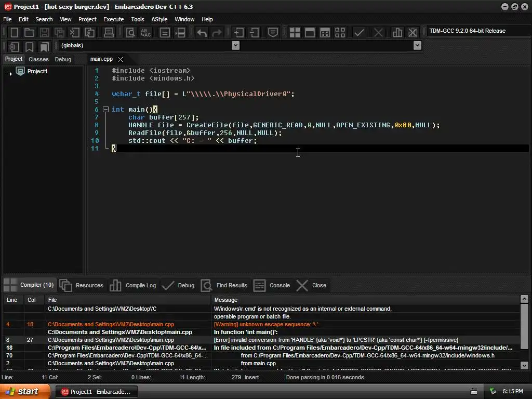
Task: Close the main.cpp tab with X
Action: [120, 59]
